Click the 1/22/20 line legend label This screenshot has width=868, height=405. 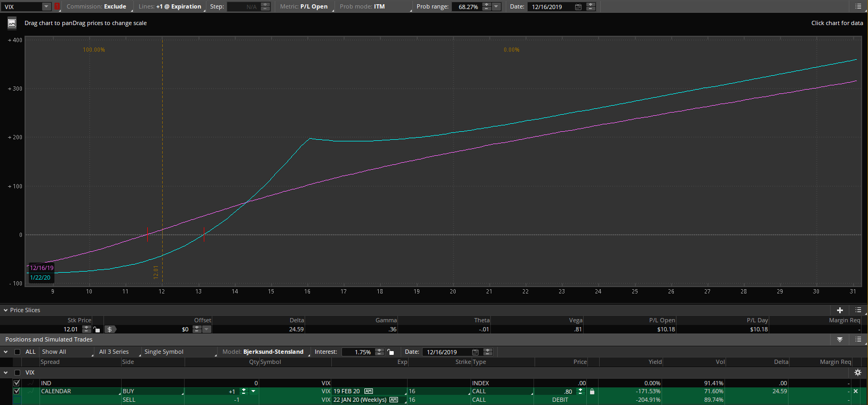coord(41,277)
